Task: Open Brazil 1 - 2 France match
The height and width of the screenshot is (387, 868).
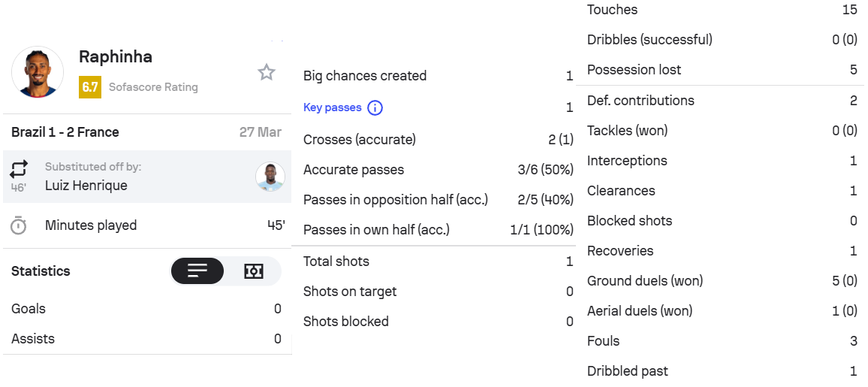Action: click(65, 132)
